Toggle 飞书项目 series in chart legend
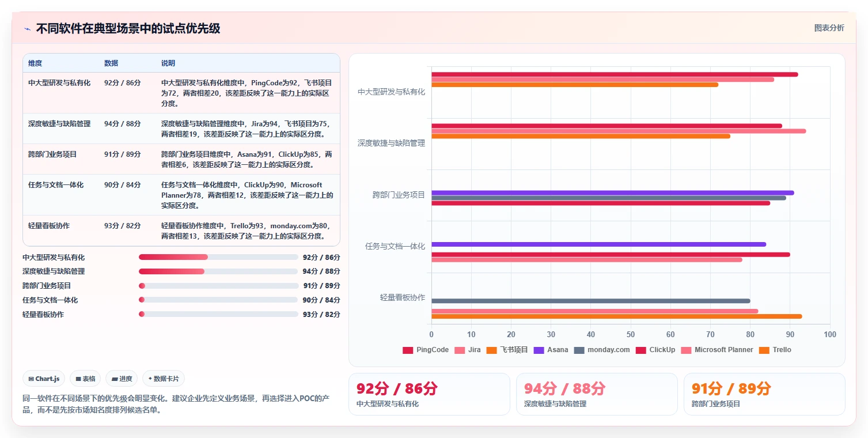 point(507,350)
